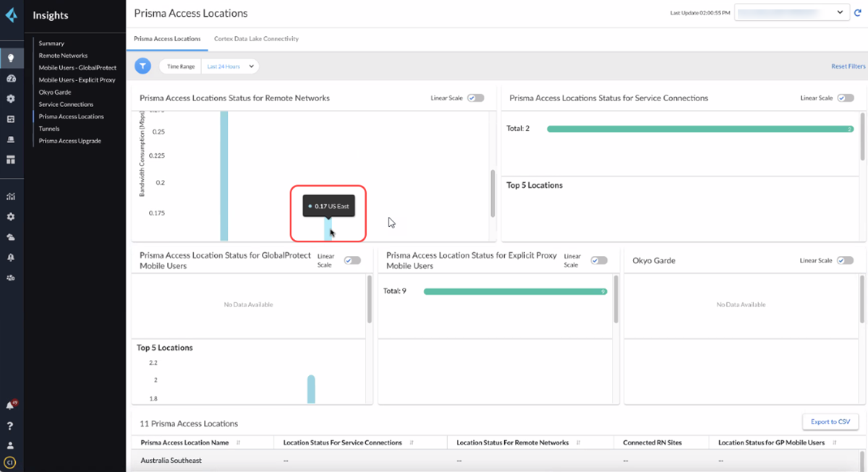Click the Remote Networks chart vertical scrollbar
868x472 pixels.
point(493,193)
